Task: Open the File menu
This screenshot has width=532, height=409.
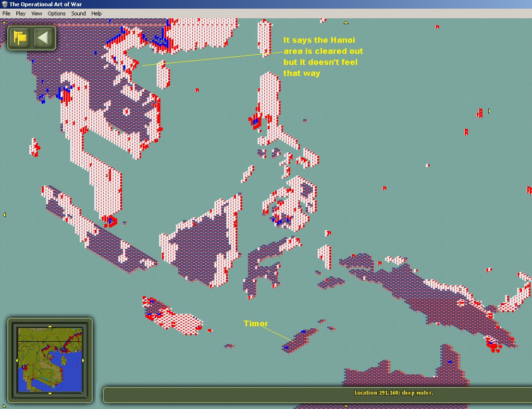Action: [x=6, y=13]
